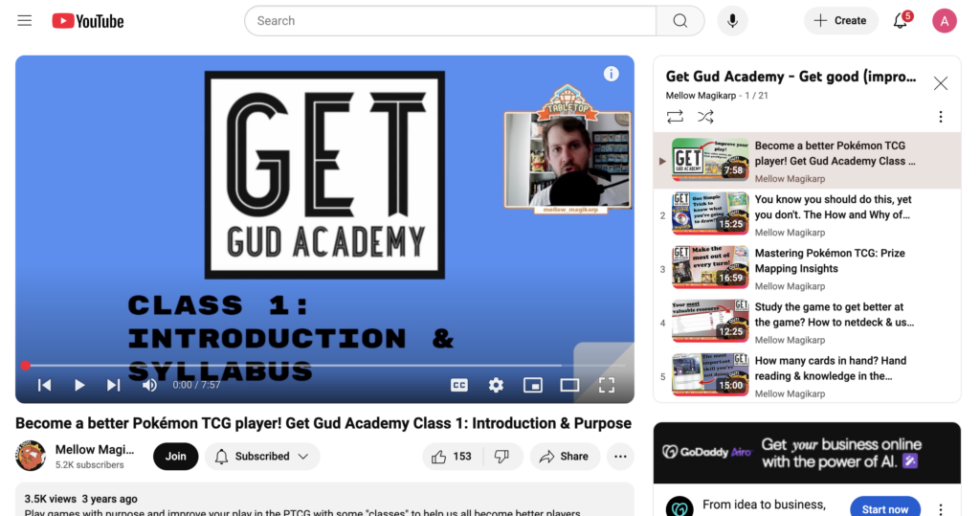This screenshot has width=980, height=516.
Task: Click inside the Search input field
Action: [x=450, y=20]
